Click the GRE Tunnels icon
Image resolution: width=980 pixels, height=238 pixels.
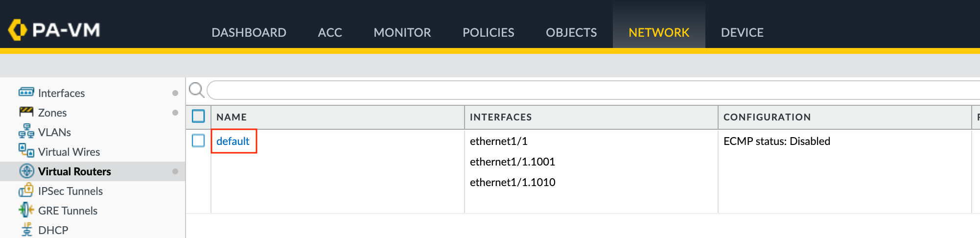26,210
